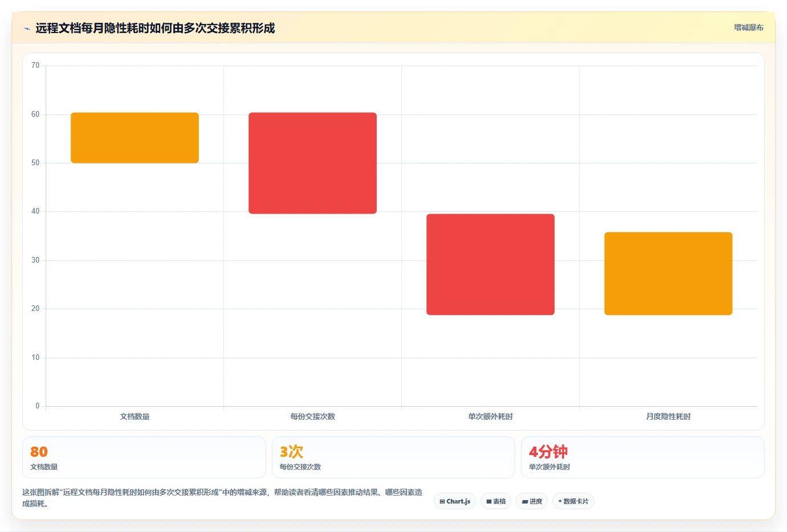787x532 pixels.
Task: Click the red 每份交接次数 bar in the chart
Action: coord(312,163)
